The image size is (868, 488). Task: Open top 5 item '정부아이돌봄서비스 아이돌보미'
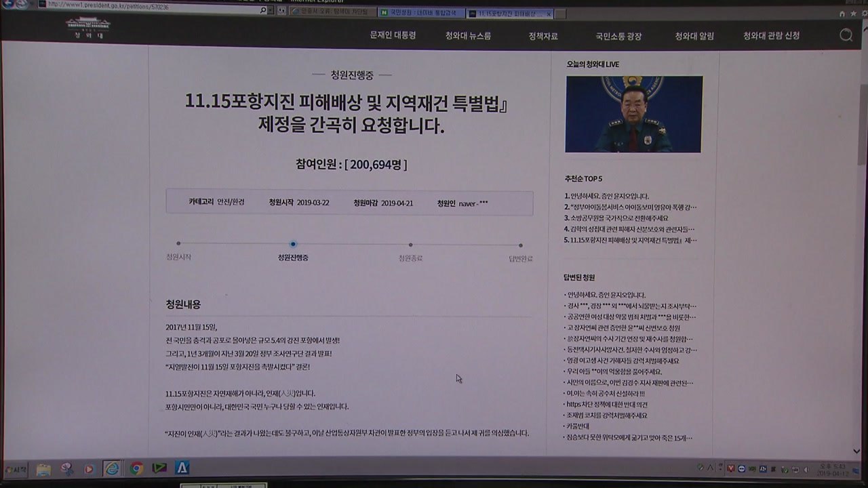[630, 207]
